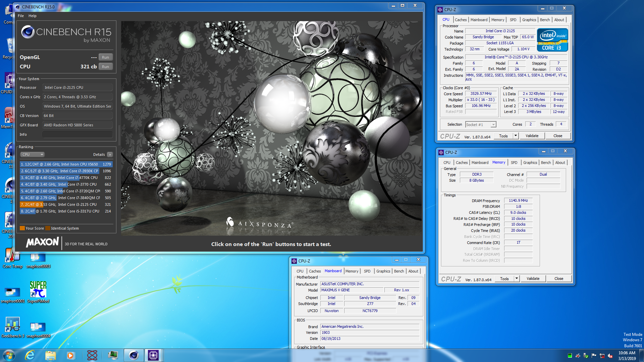Screen dimensions: 644x362
Task: Select ranking row Intel Xeon CPU X5650
Action: (66, 164)
